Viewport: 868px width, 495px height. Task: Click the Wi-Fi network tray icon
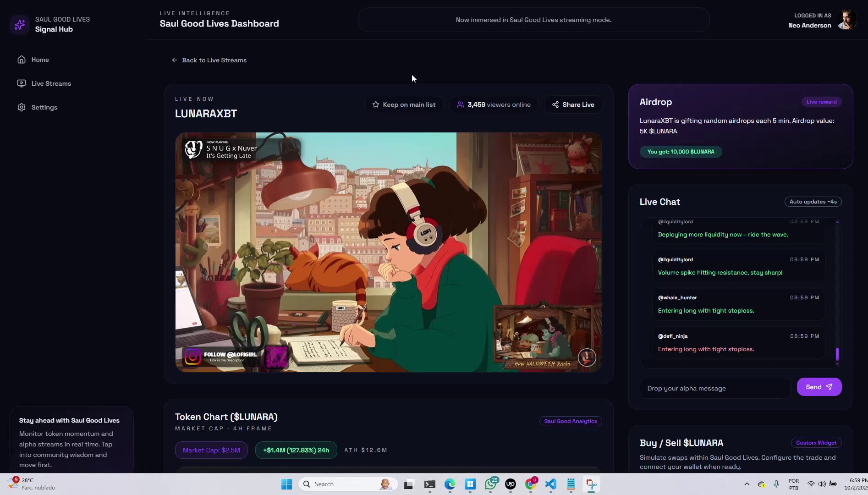click(x=811, y=484)
